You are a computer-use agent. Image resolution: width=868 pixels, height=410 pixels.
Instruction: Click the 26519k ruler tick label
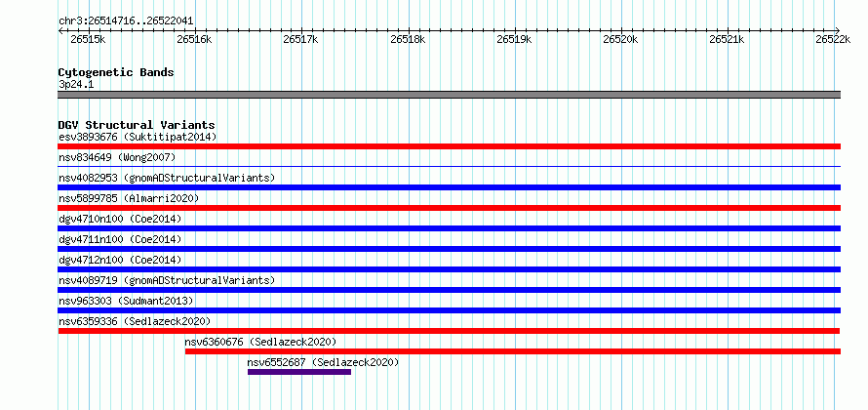point(514,39)
